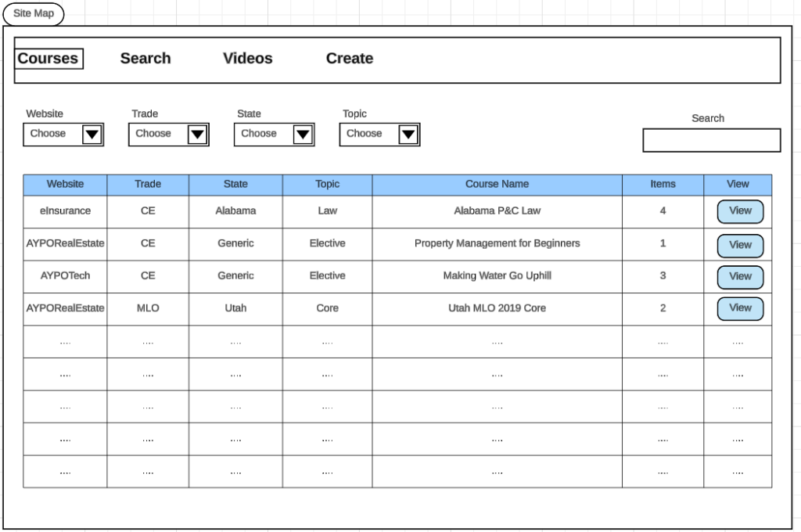
Task: Open the Courses tab
Action: pos(48,59)
